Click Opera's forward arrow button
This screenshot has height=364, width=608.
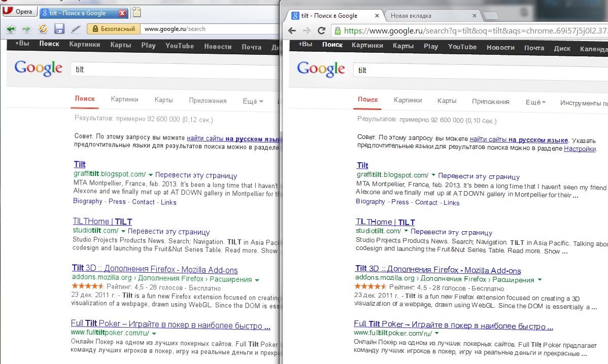pyautogui.click(x=26, y=29)
